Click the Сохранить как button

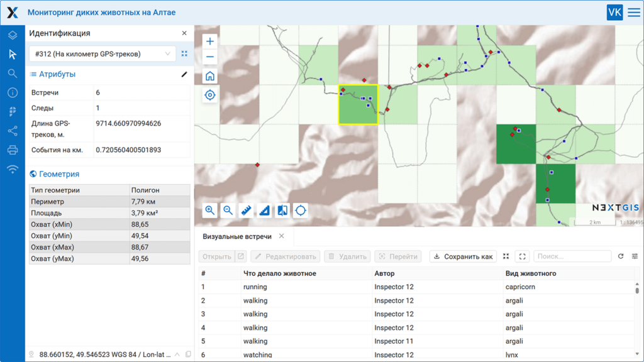(464, 256)
